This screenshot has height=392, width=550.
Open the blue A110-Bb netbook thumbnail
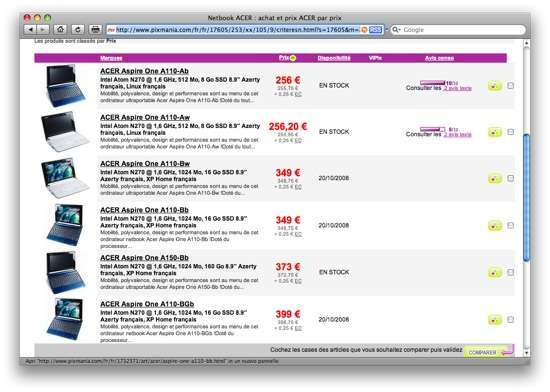coord(65,225)
